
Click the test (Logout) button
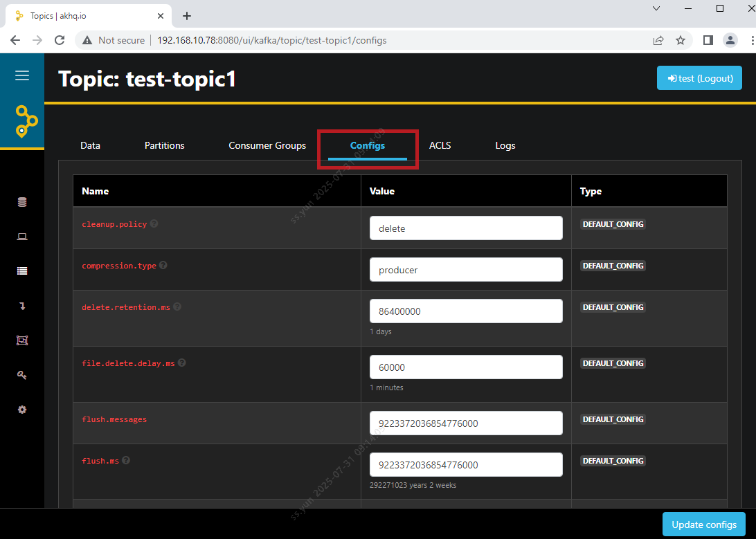pos(699,78)
